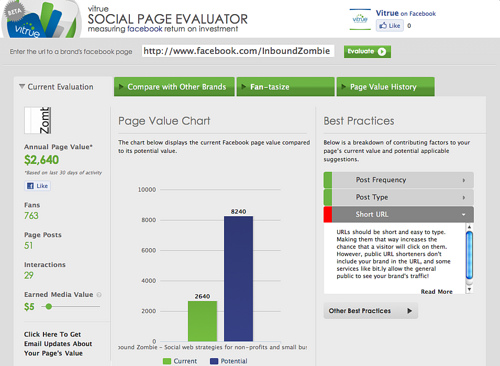500x366 pixels.
Task: Click the 8240 label above Potential bar
Action: (238, 212)
